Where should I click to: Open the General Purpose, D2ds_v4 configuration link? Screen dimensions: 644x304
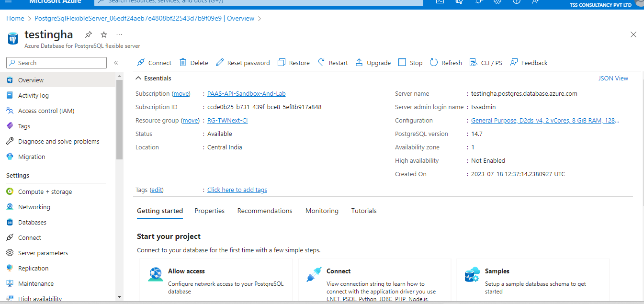545,120
